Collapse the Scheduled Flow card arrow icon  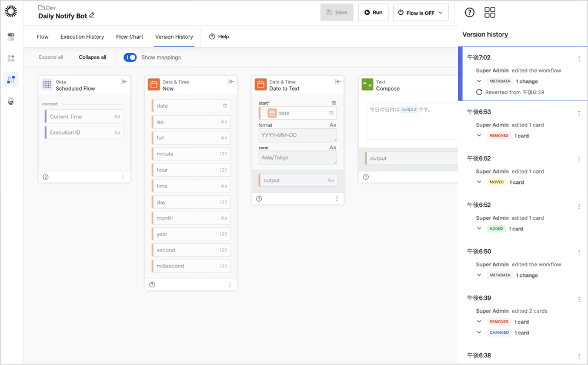[x=124, y=82]
